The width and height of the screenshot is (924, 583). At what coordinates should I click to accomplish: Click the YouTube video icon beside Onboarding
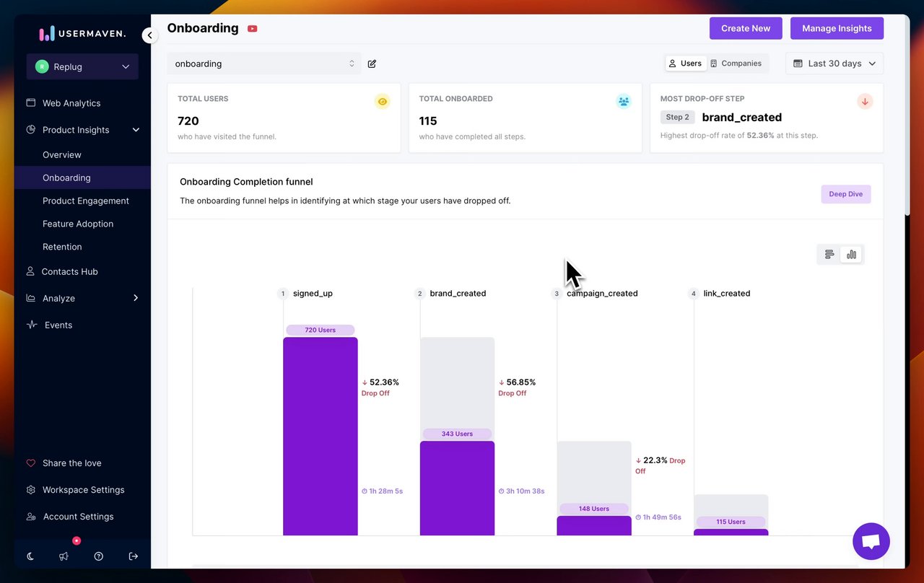tap(253, 29)
